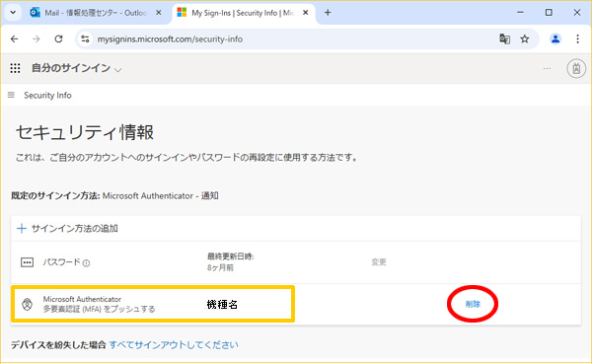The height and width of the screenshot is (364, 592).
Task: Delete Authenticator method via 削除
Action: [x=473, y=304]
